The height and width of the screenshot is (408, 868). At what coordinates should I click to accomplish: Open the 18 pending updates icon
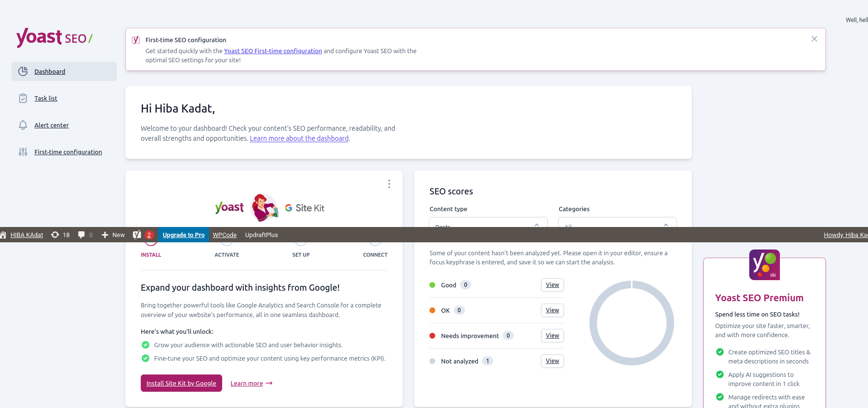click(x=60, y=235)
